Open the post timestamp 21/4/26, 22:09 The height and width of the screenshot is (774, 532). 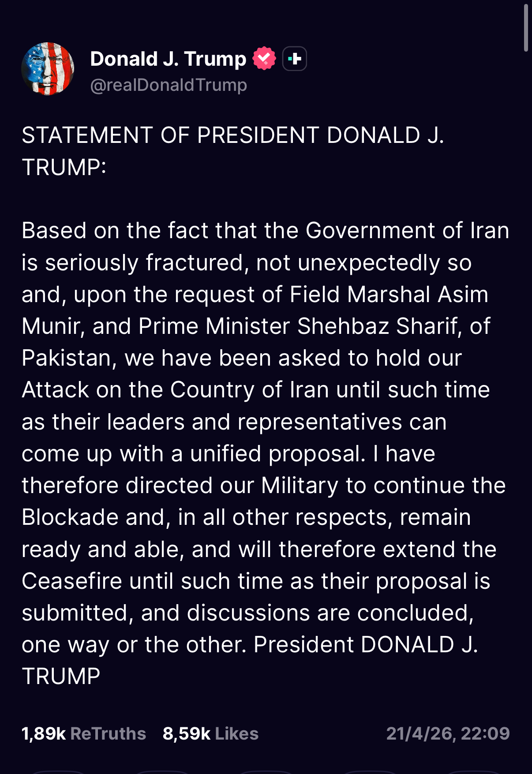[x=447, y=733]
